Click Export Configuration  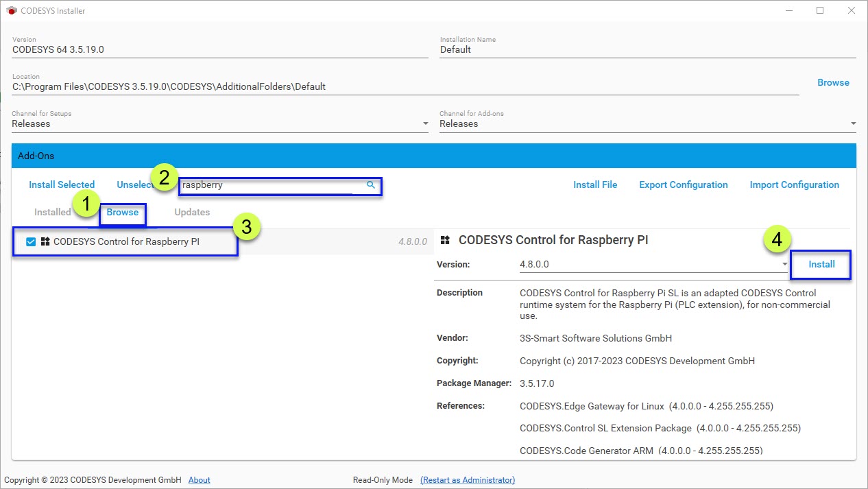click(683, 184)
